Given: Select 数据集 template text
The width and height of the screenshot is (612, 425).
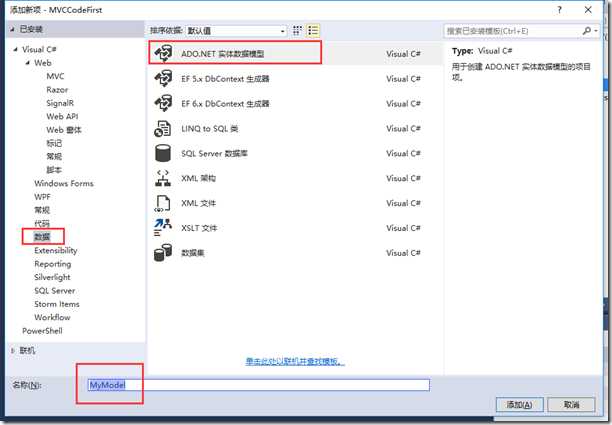Looking at the screenshot, I should [x=193, y=253].
